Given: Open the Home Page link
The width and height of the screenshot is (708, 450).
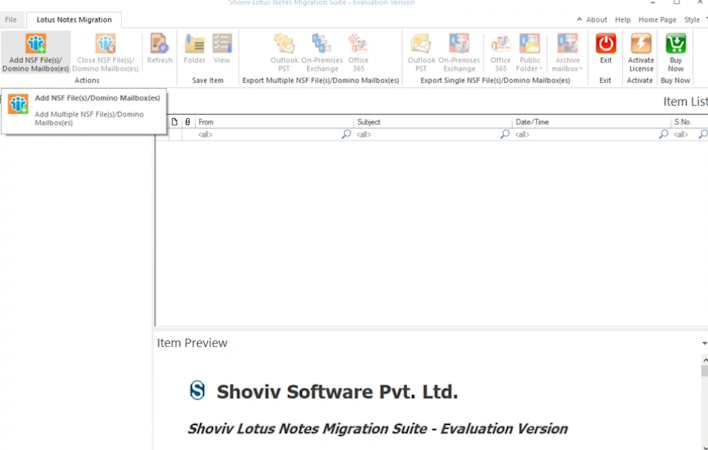Looking at the screenshot, I should (x=657, y=20).
